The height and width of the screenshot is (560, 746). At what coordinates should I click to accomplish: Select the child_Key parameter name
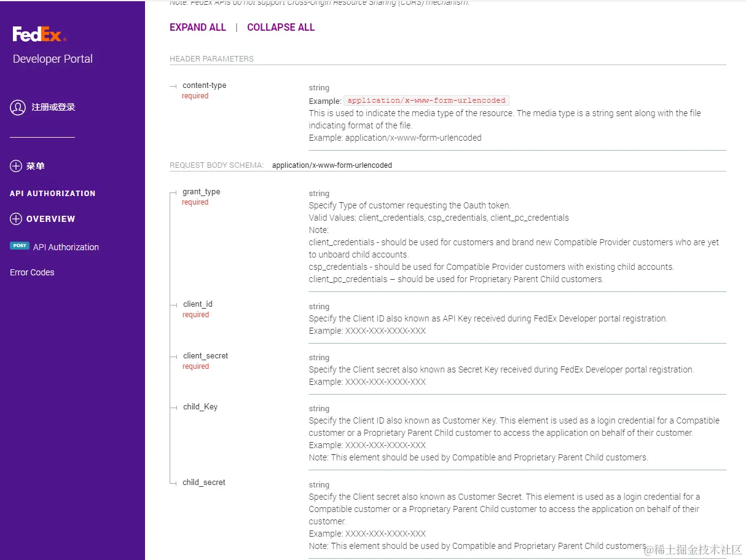point(200,407)
